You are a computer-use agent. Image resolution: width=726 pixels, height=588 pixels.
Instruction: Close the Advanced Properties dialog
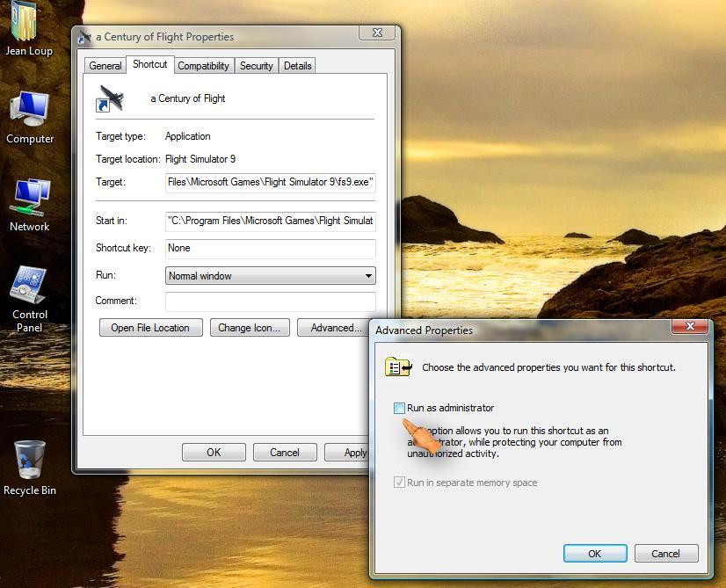click(690, 326)
